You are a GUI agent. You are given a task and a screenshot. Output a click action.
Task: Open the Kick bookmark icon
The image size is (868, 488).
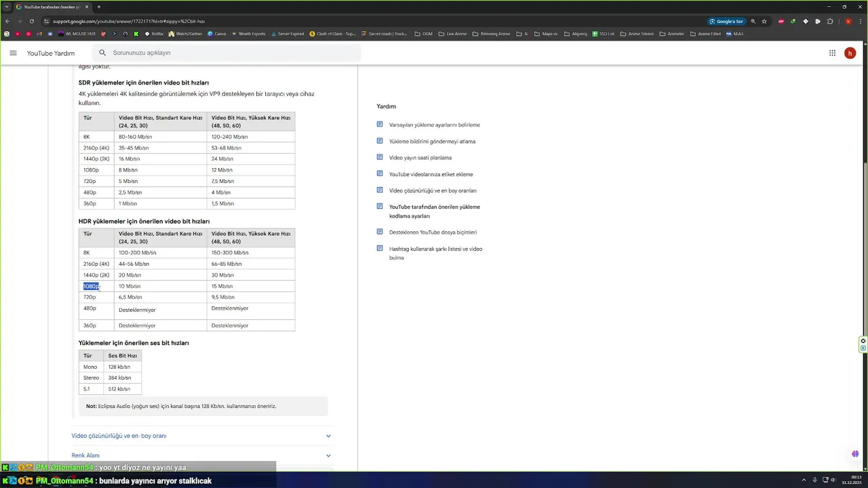coord(136,33)
